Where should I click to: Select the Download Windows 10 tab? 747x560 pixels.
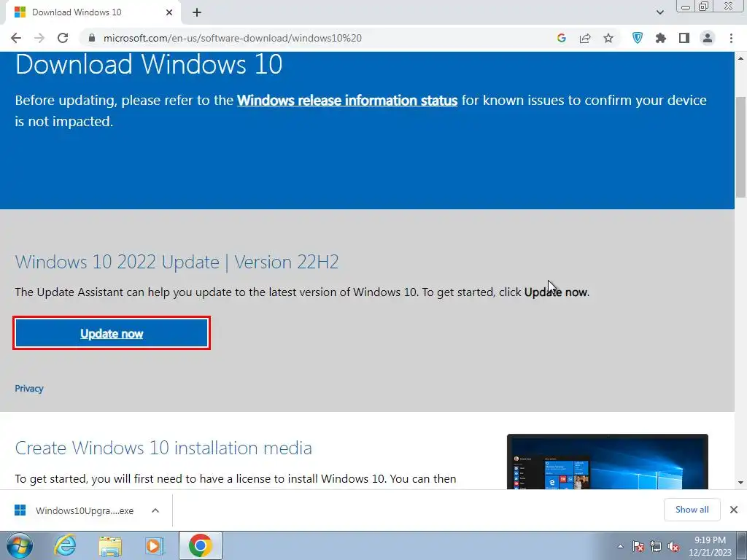(93, 12)
